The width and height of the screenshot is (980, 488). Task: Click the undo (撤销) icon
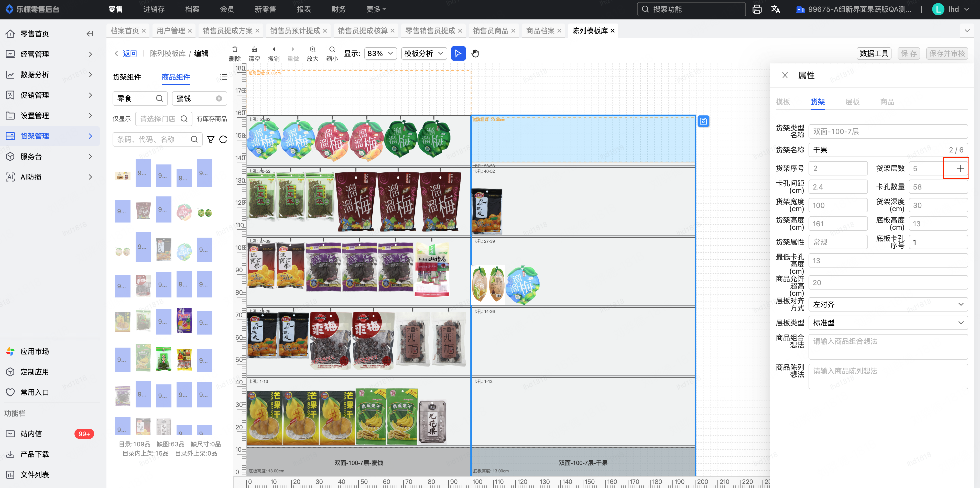[x=274, y=49]
